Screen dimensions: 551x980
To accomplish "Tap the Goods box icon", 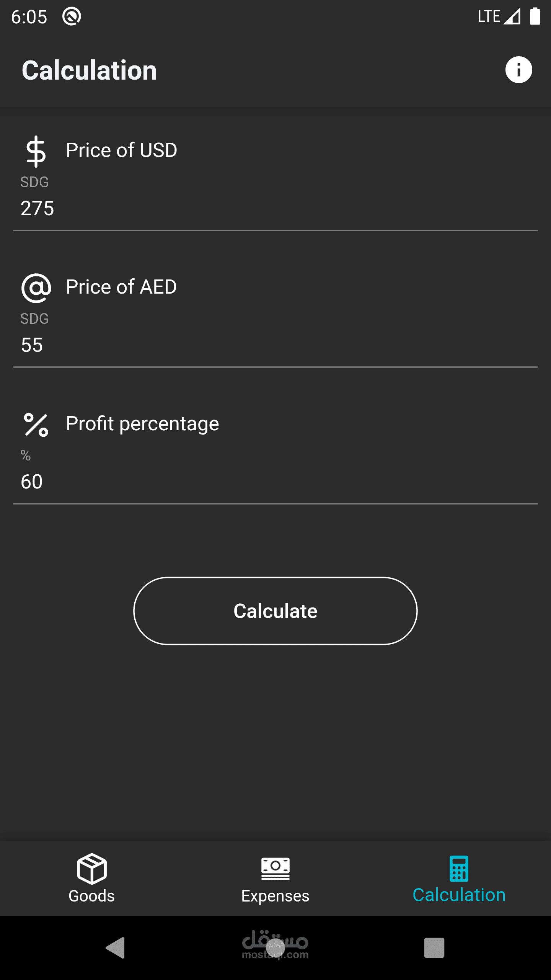I will coord(92,869).
